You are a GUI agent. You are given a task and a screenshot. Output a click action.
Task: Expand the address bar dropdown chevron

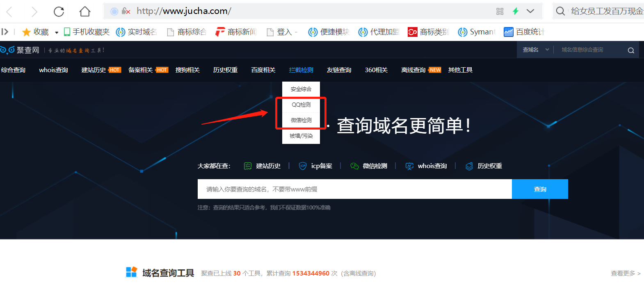[x=530, y=11]
